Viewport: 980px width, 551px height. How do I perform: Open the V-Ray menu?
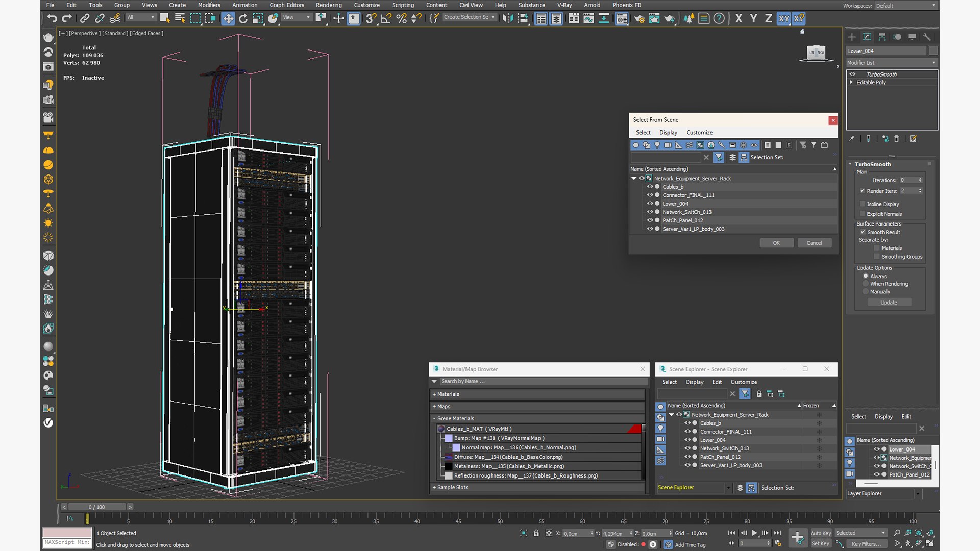(565, 5)
